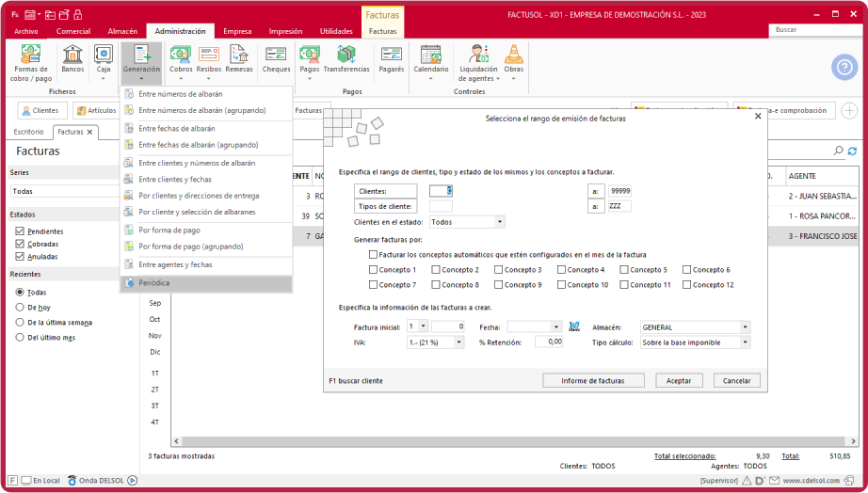Enable the Concepto 1 checkbox

[x=374, y=270]
